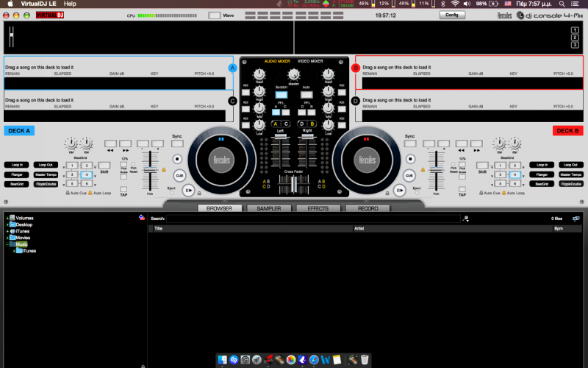Select deck A circular indicator icon

point(232,68)
